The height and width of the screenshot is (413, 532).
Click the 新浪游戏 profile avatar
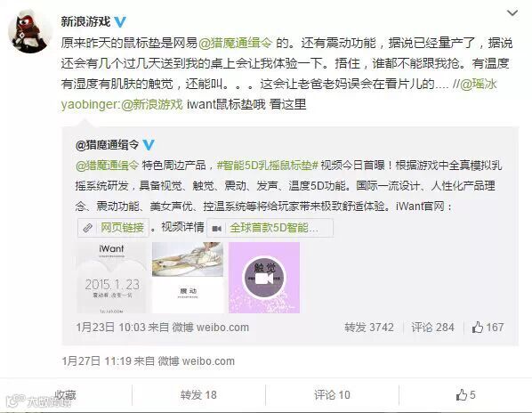coord(30,31)
